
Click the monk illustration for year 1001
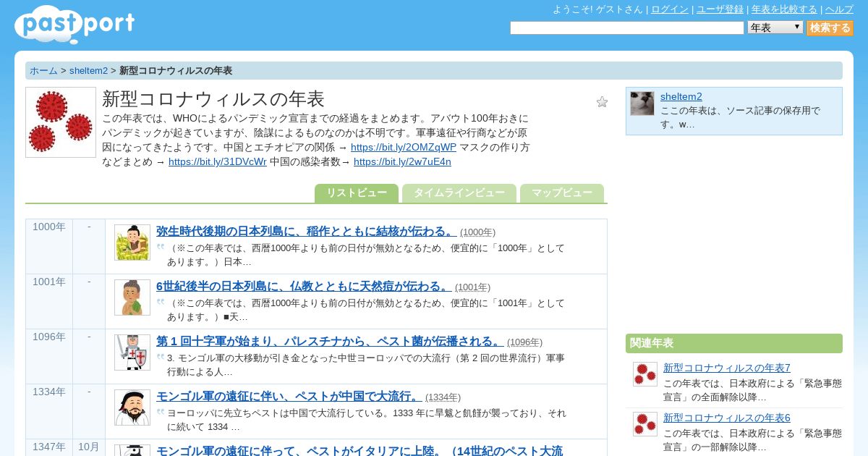click(132, 297)
